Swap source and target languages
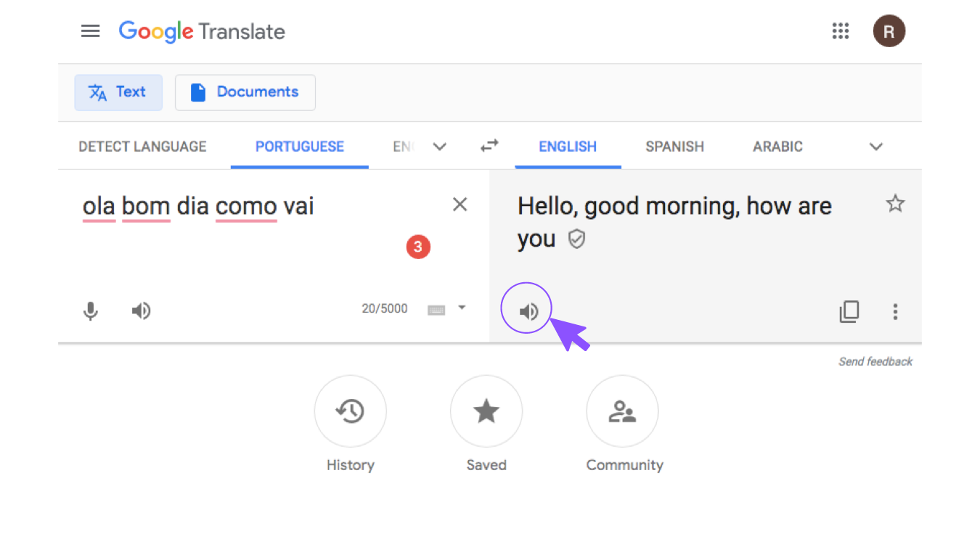Image resolution: width=980 pixels, height=539 pixels. 490,146
